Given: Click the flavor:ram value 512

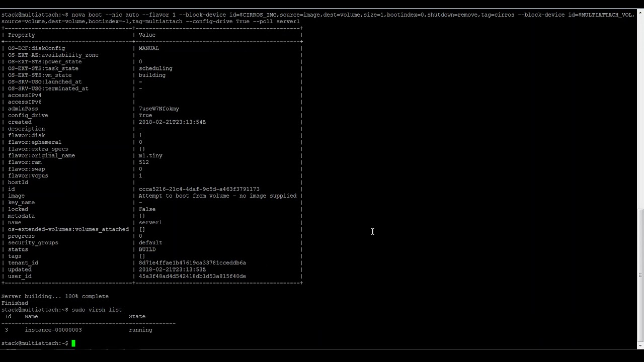Looking at the screenshot, I should (x=144, y=162).
